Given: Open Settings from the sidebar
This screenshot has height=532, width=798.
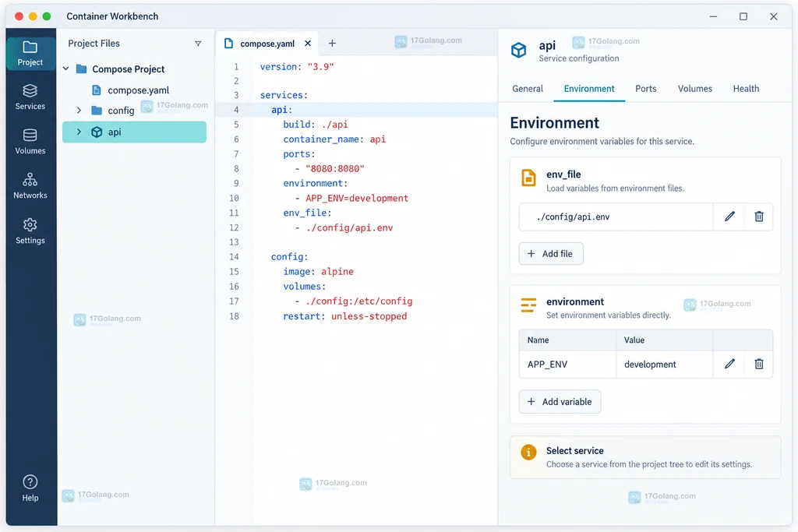Looking at the screenshot, I should [30, 231].
